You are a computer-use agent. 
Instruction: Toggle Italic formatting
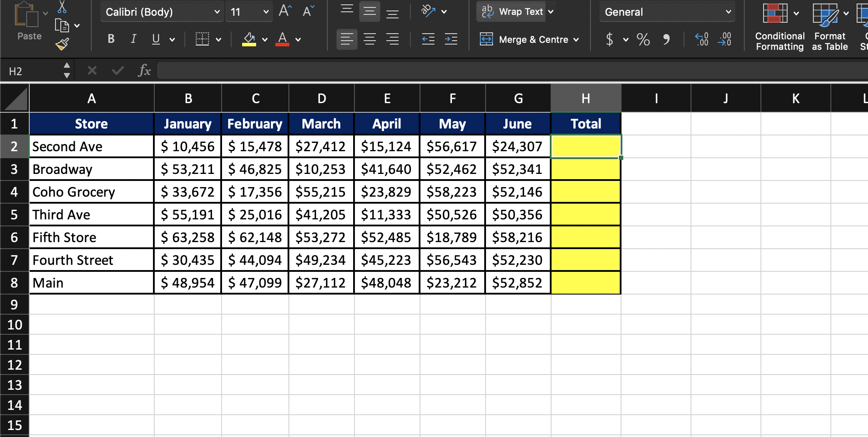133,39
